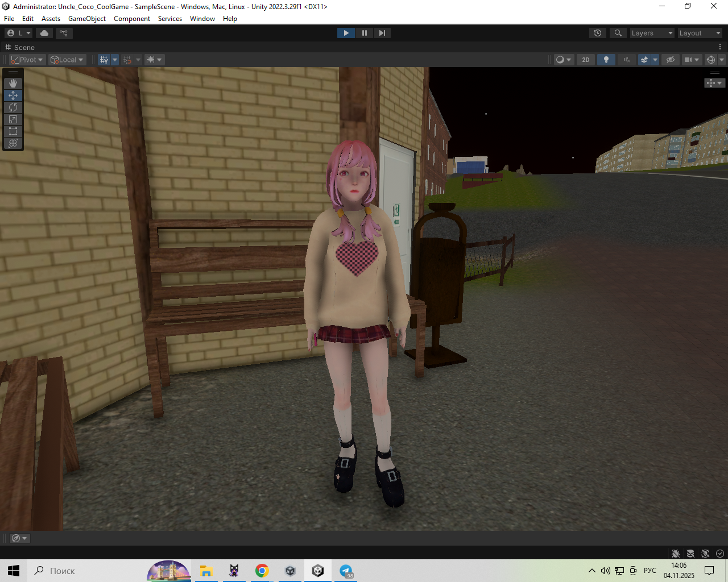
Task: Open the draw mode shading dropdown
Action: pyautogui.click(x=563, y=60)
